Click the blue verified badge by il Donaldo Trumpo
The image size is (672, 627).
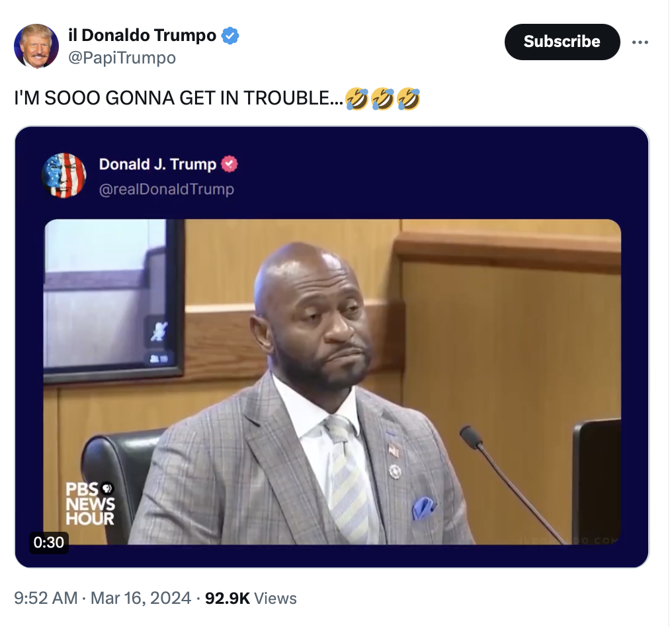click(x=230, y=36)
